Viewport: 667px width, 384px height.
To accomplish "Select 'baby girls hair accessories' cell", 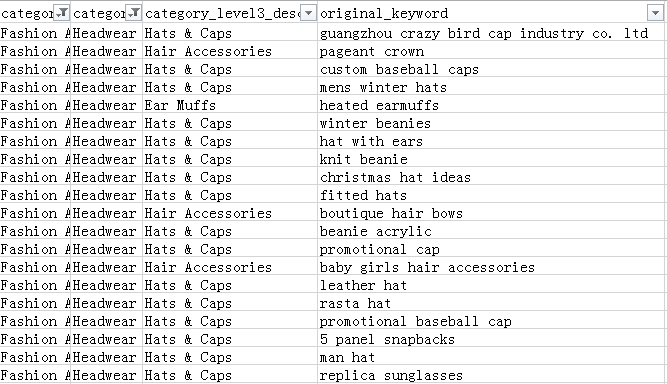I will click(x=491, y=267).
